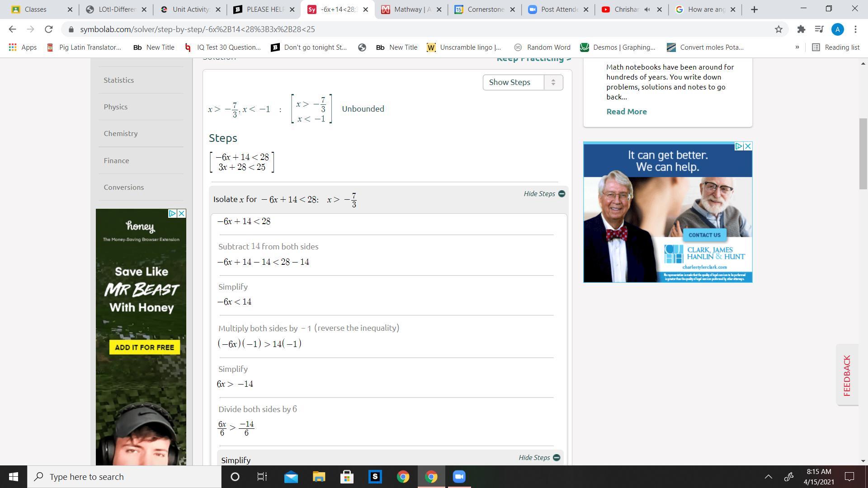Open the Show Steps dropdown
868x488 pixels.
tap(523, 82)
